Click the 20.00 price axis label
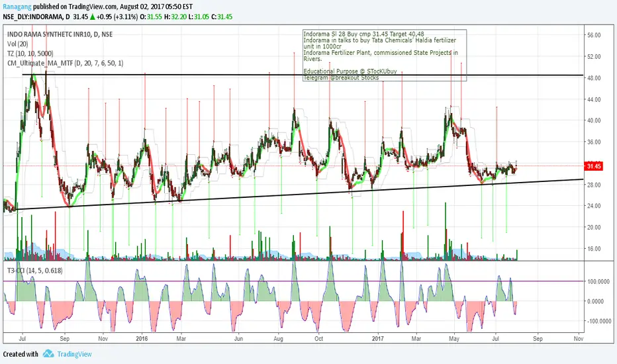Screen dimensions: 617x364 [594, 227]
